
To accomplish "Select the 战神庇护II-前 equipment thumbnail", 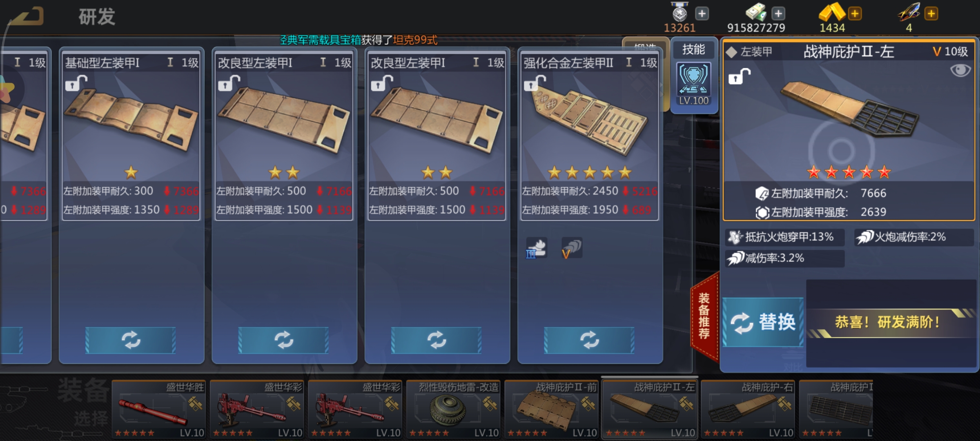I will tap(552, 410).
